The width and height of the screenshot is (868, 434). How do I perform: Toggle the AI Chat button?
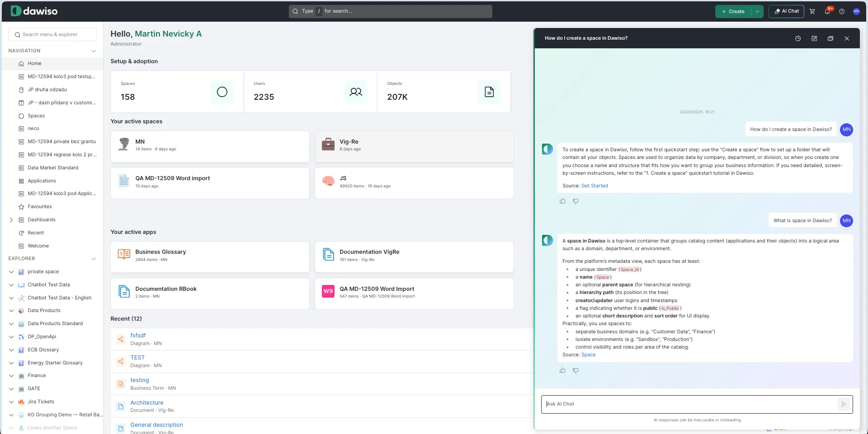786,11
